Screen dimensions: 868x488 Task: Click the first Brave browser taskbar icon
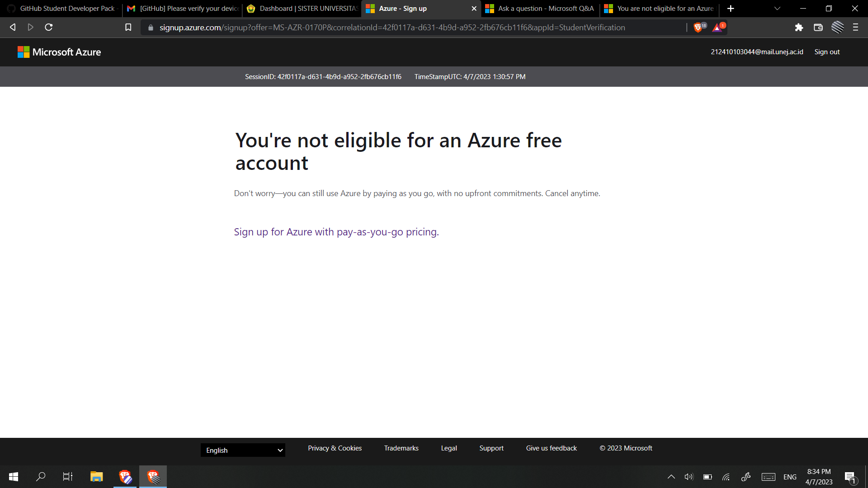tap(125, 477)
